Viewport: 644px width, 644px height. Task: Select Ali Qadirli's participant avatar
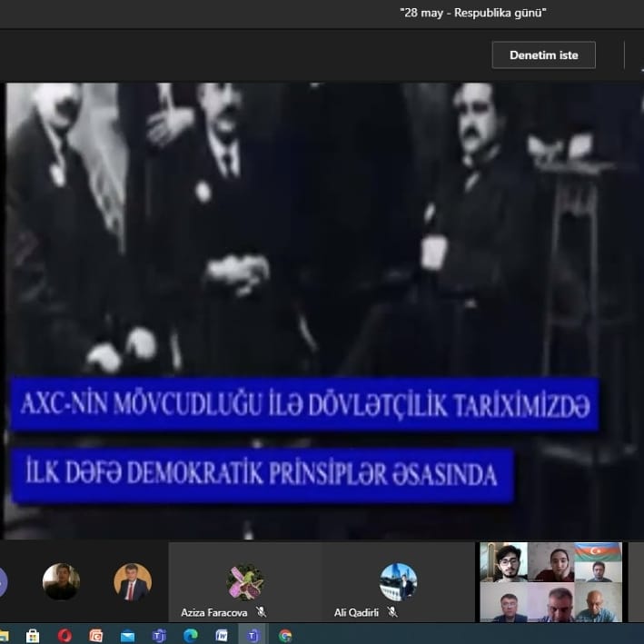[398, 582]
